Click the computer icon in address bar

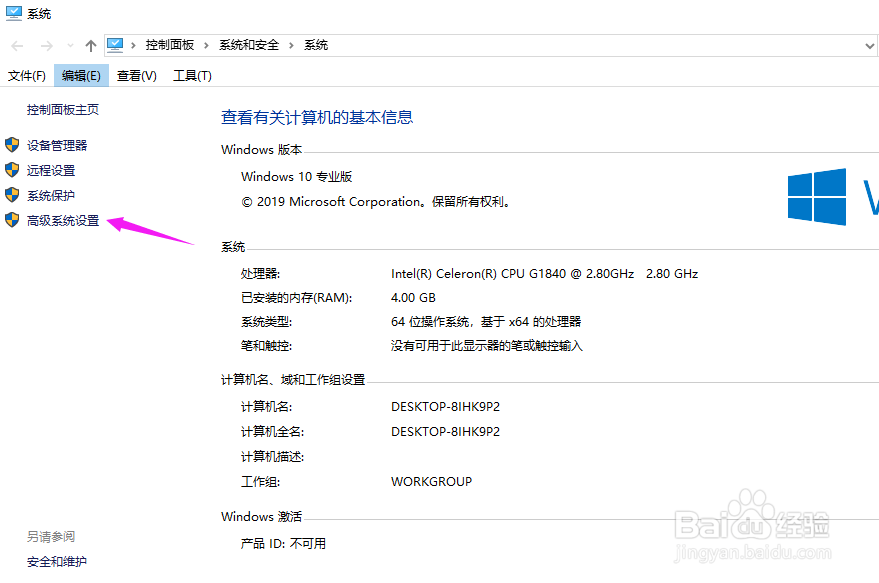pyautogui.click(x=115, y=45)
